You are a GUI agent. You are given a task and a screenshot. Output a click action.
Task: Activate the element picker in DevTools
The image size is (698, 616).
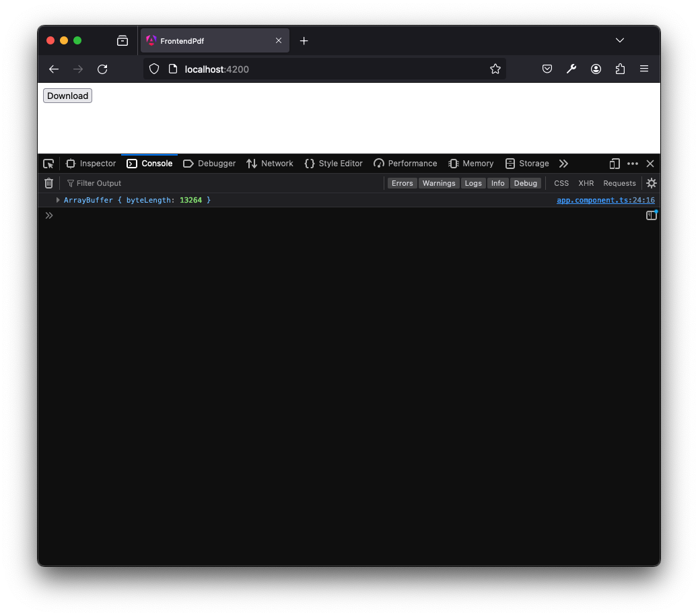48,164
